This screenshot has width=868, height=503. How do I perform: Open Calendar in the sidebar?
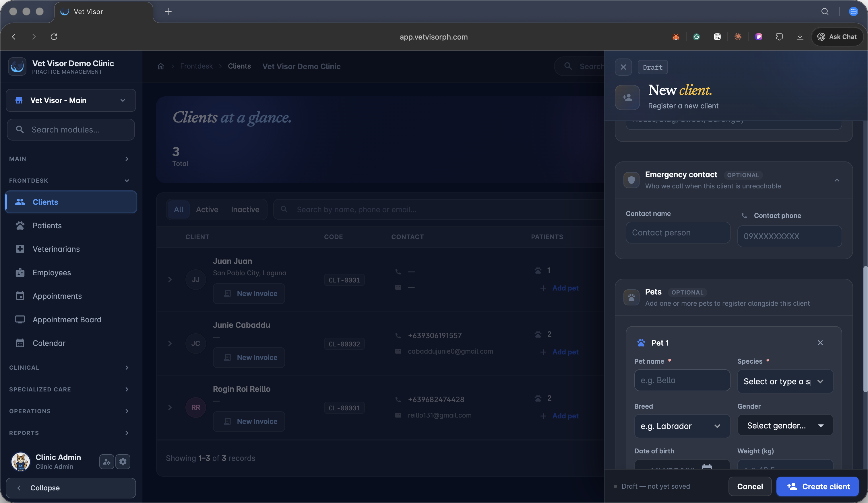[x=71, y=343]
